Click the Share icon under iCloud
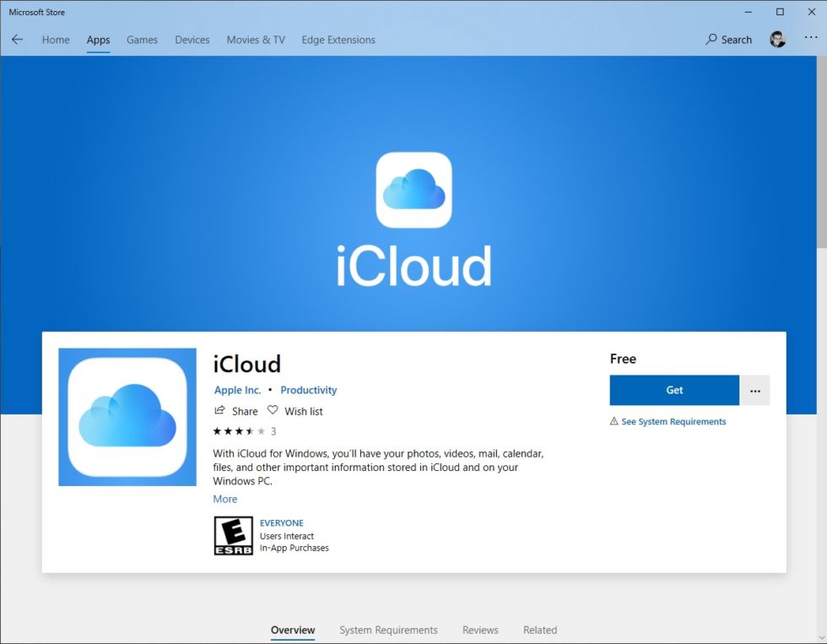This screenshot has width=827, height=644. (x=220, y=411)
